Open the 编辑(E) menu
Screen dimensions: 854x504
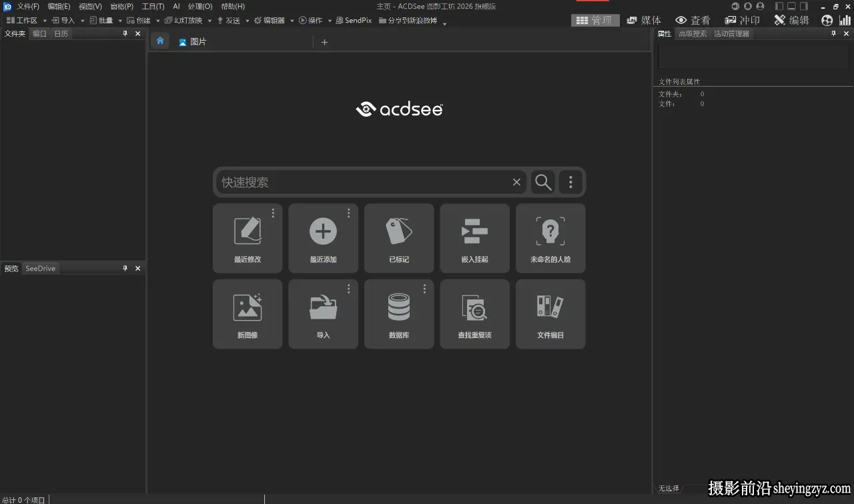tap(59, 6)
